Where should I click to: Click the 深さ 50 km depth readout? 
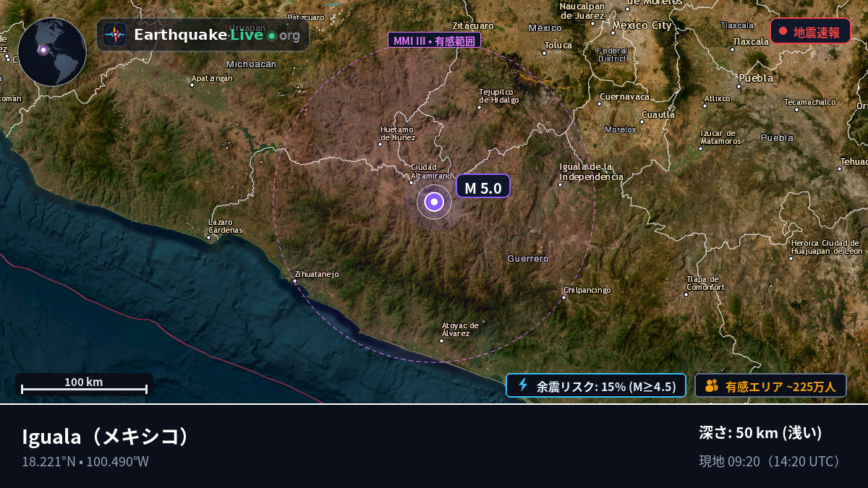[x=760, y=433]
